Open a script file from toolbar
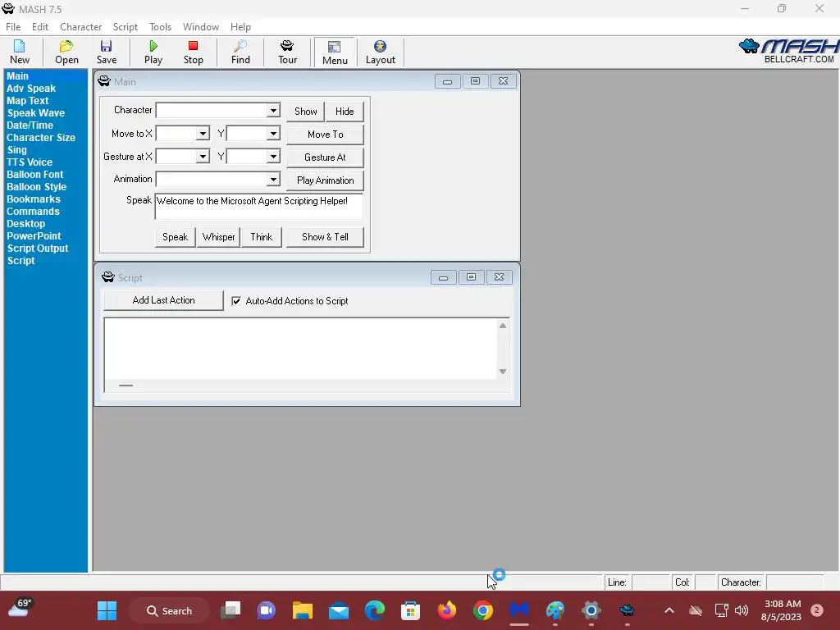Image resolution: width=840 pixels, height=630 pixels. pyautogui.click(x=66, y=52)
